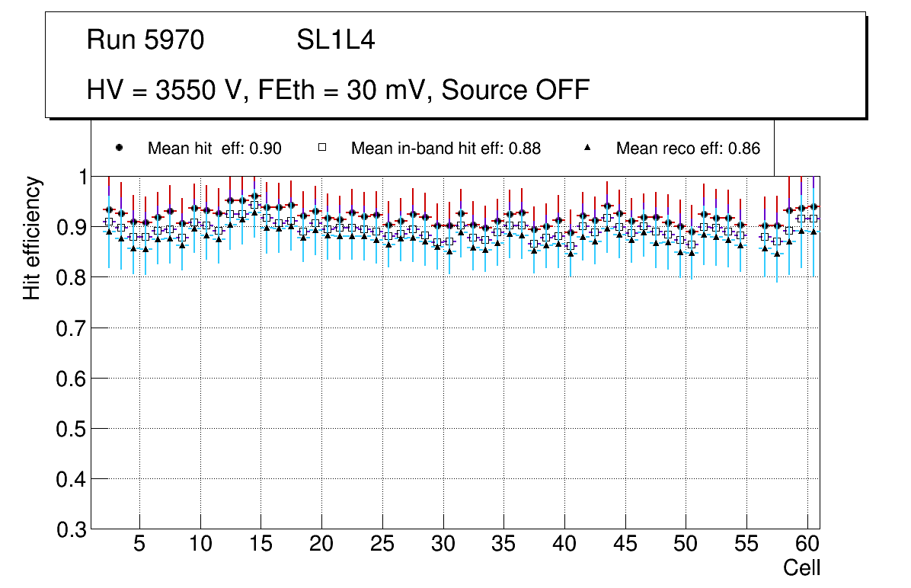Screen dimensions: 911x588
Task: Select the "Mean reco eff: 0.86" legend label
Action: coord(688,149)
